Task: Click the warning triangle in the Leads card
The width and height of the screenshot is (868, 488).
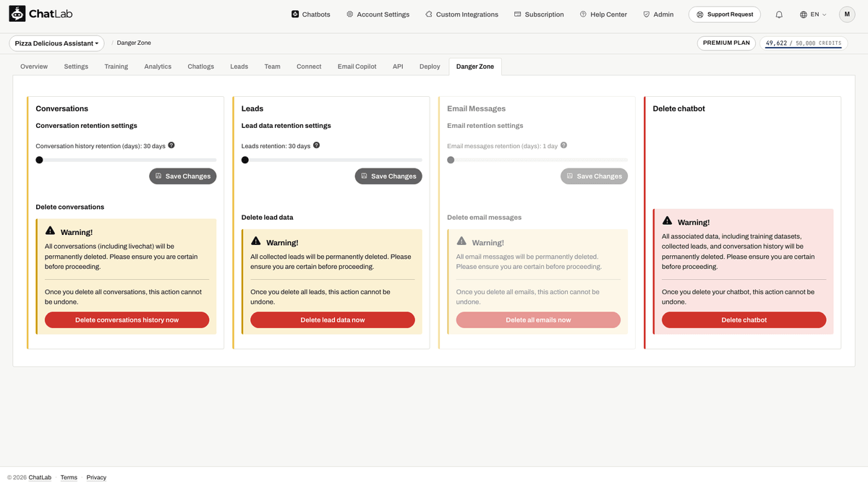Action: click(x=256, y=241)
